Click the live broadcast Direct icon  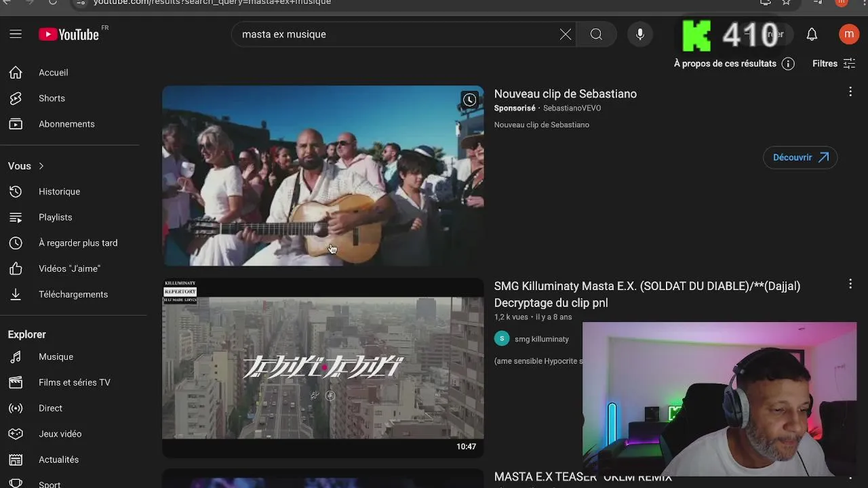(x=16, y=409)
